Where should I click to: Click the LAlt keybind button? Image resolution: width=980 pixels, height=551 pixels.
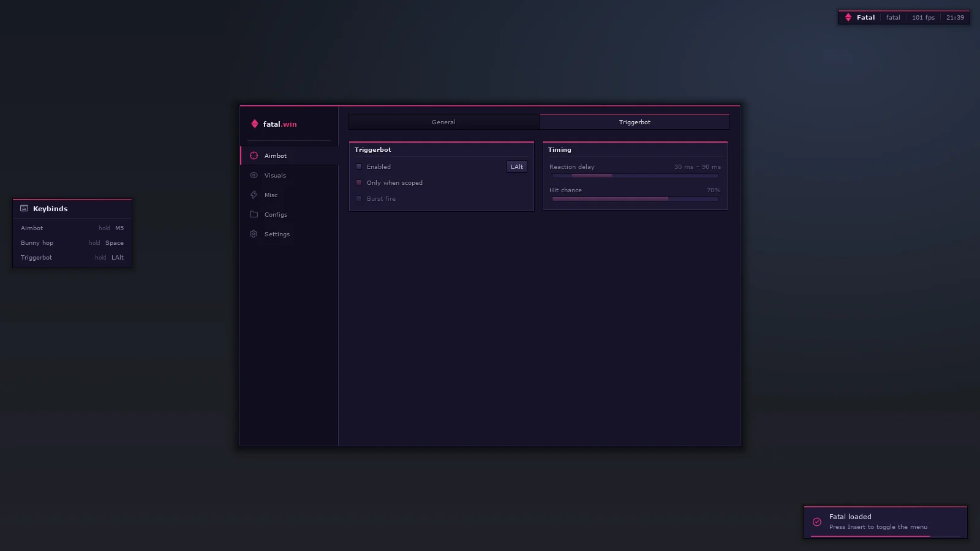(x=517, y=167)
